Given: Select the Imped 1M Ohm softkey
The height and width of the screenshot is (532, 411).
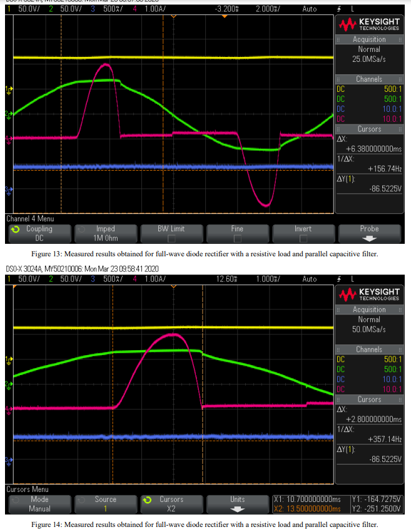Looking at the screenshot, I should (106, 233).
